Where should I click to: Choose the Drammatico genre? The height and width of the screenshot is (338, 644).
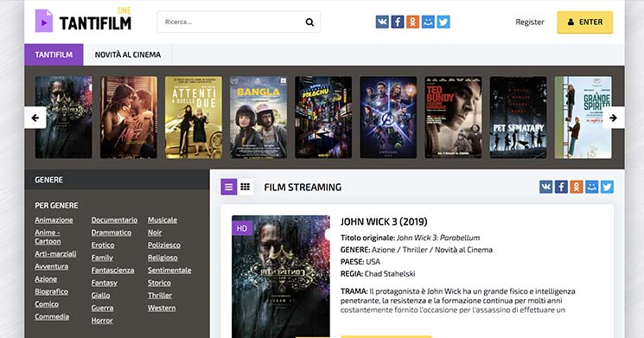click(x=112, y=233)
